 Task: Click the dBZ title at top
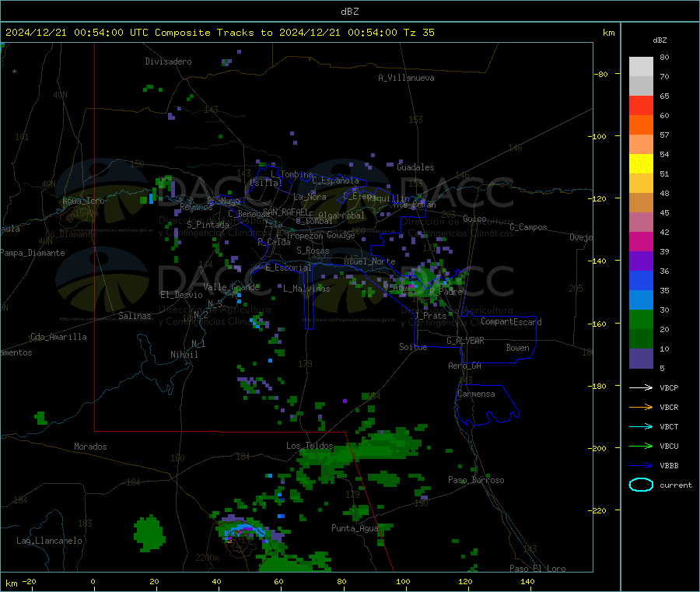[349, 12]
